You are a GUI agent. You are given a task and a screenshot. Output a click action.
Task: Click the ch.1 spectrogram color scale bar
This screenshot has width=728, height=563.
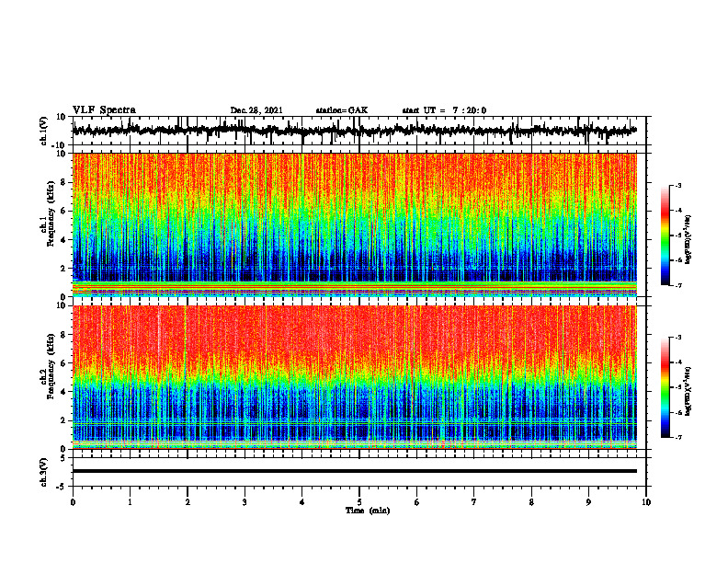click(x=665, y=236)
